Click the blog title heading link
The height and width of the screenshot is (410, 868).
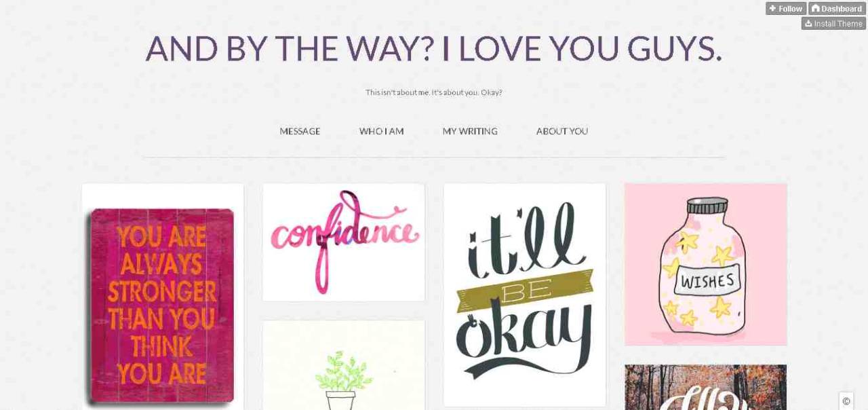[434, 48]
